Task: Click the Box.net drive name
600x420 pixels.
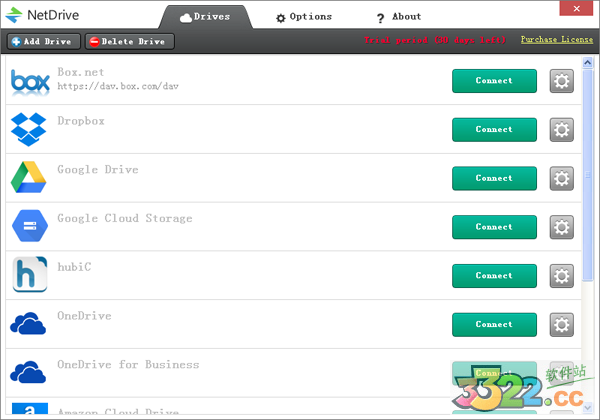Action: [81, 72]
